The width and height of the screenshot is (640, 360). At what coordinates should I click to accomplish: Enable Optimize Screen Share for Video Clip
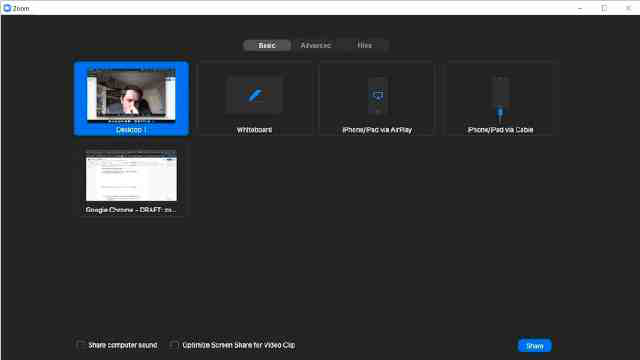(x=174, y=345)
